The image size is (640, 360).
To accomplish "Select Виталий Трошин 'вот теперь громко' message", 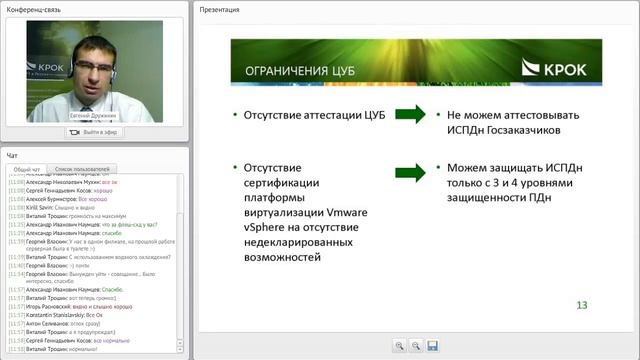I will (x=62, y=298).
